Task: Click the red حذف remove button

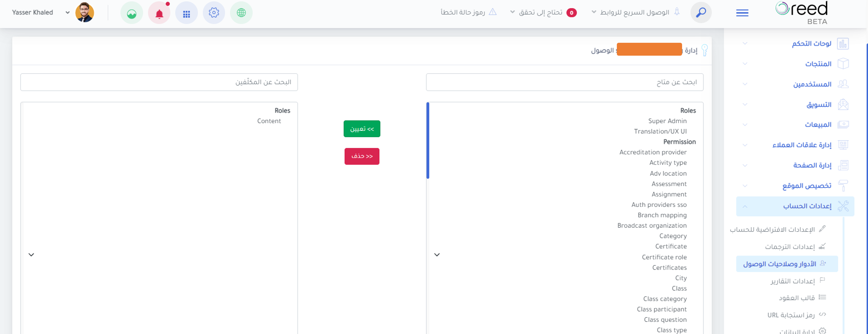Action: click(x=362, y=156)
